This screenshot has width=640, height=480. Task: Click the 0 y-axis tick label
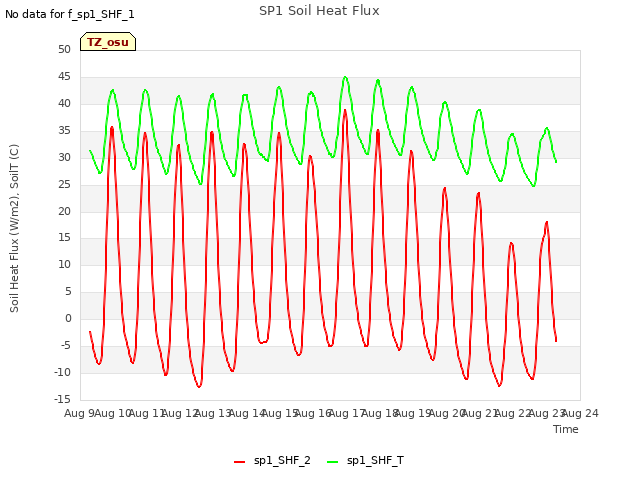[x=68, y=318]
